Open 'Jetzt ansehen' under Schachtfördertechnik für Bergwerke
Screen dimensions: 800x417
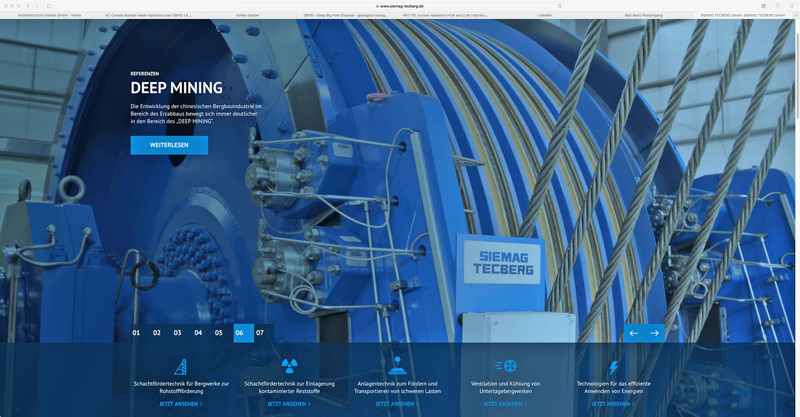point(181,404)
